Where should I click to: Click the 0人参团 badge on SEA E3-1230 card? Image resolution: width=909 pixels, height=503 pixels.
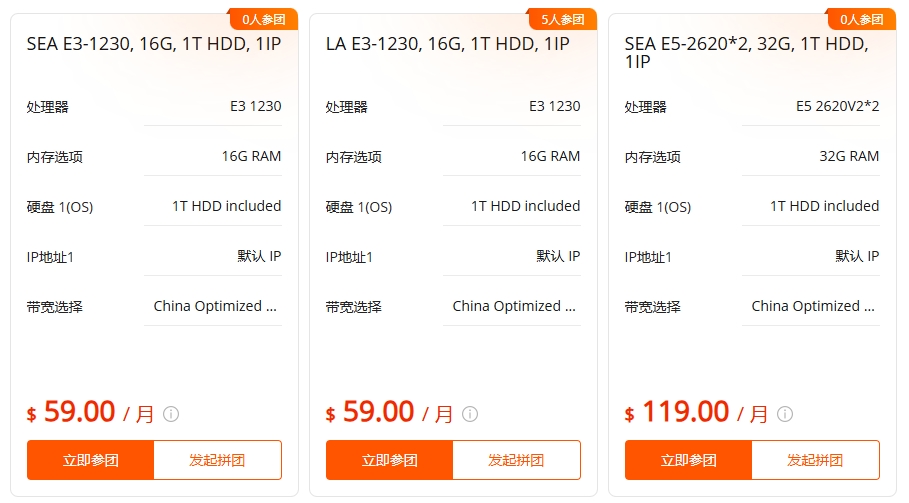pos(263,19)
